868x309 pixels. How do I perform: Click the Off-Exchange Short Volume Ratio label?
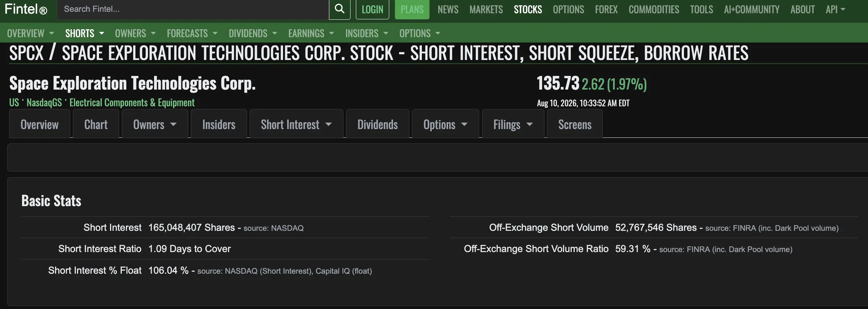click(536, 249)
